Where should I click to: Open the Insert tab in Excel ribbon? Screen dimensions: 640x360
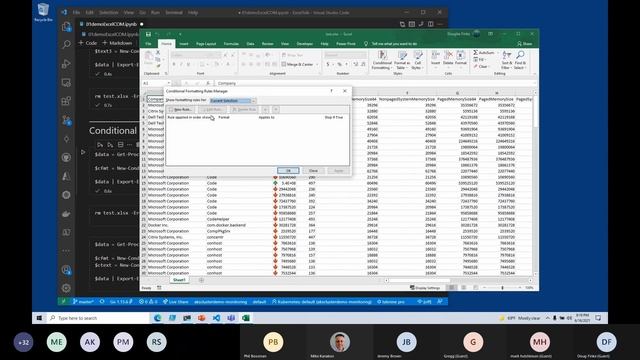point(184,44)
